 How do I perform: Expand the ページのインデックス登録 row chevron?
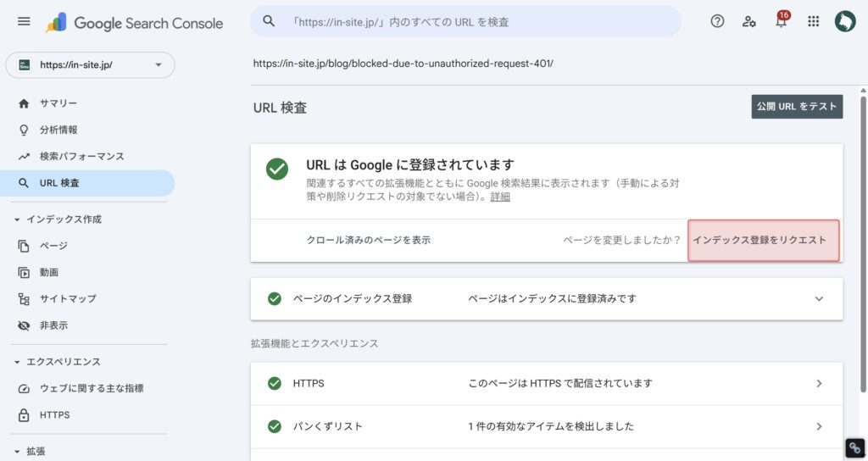click(819, 299)
